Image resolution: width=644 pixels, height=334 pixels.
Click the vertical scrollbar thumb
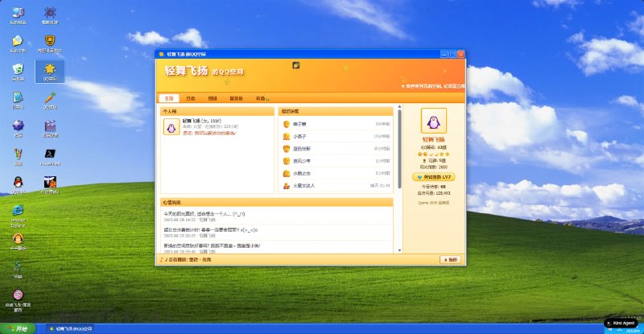click(x=399, y=149)
